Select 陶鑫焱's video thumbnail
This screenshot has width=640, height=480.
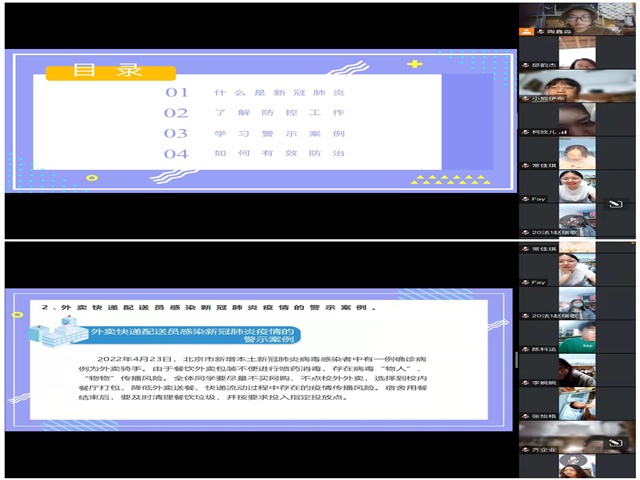coord(577,14)
